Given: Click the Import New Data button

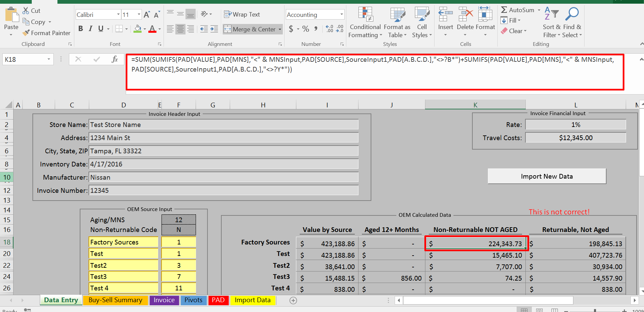Looking at the screenshot, I should click(546, 176).
